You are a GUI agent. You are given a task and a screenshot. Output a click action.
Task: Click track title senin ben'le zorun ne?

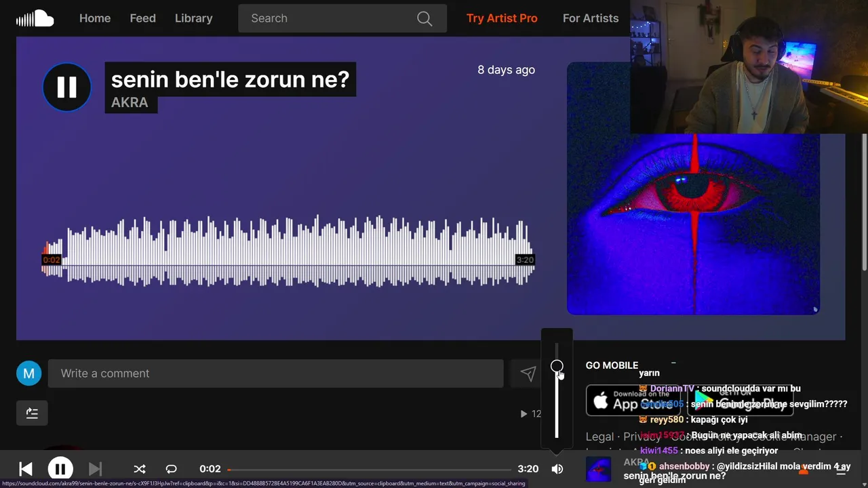coord(230,79)
